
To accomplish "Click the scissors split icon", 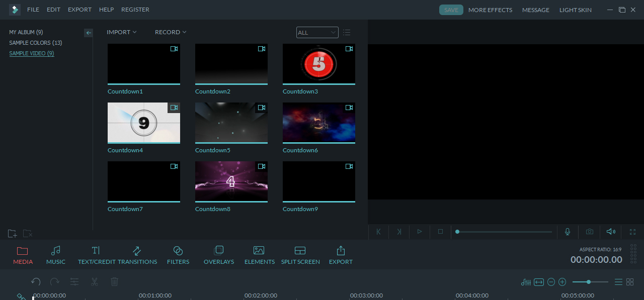I will click(94, 282).
